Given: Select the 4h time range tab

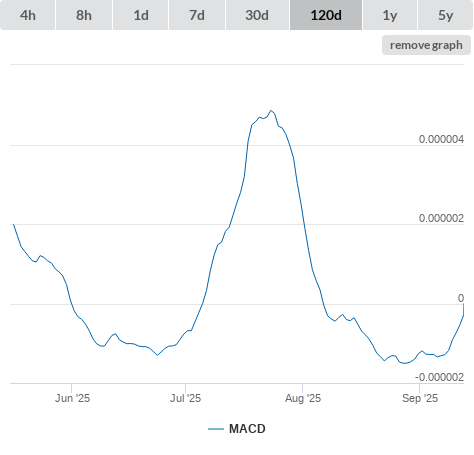Looking at the screenshot, I should click(28, 15).
